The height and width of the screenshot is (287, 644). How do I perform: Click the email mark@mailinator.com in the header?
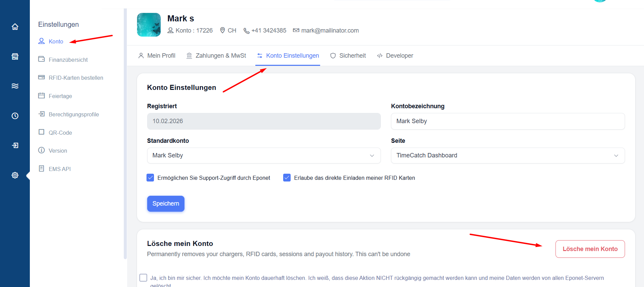point(330,31)
